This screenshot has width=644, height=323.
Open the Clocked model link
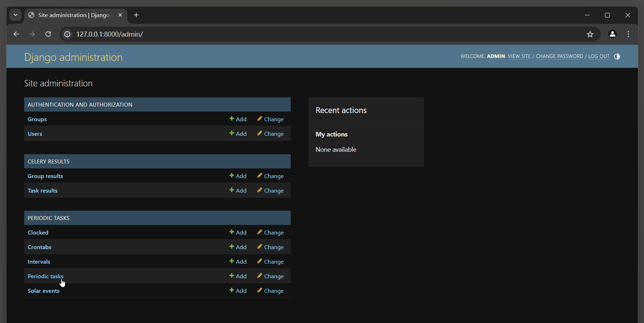pos(38,232)
